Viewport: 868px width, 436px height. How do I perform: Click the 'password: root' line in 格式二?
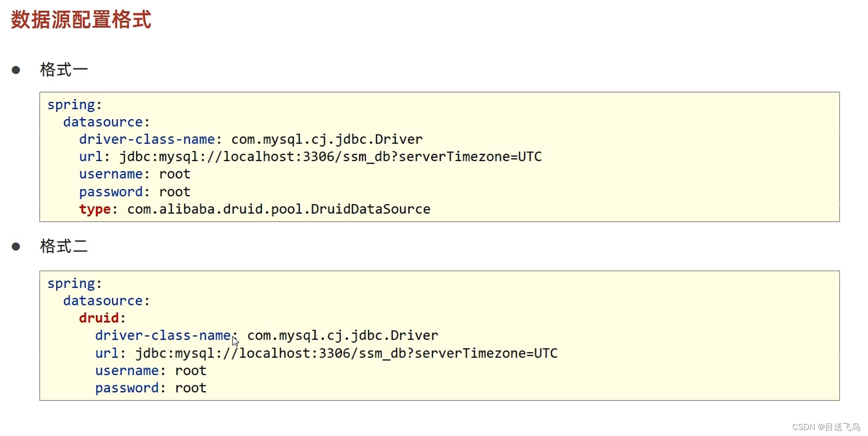(151, 388)
